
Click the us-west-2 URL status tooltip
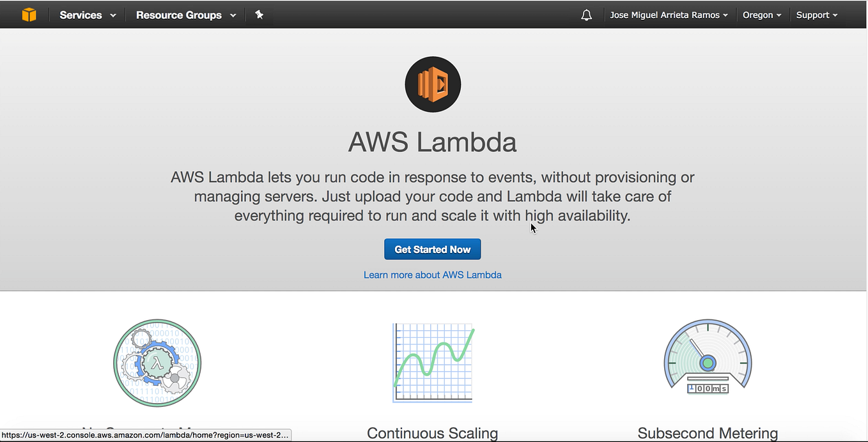click(146, 435)
